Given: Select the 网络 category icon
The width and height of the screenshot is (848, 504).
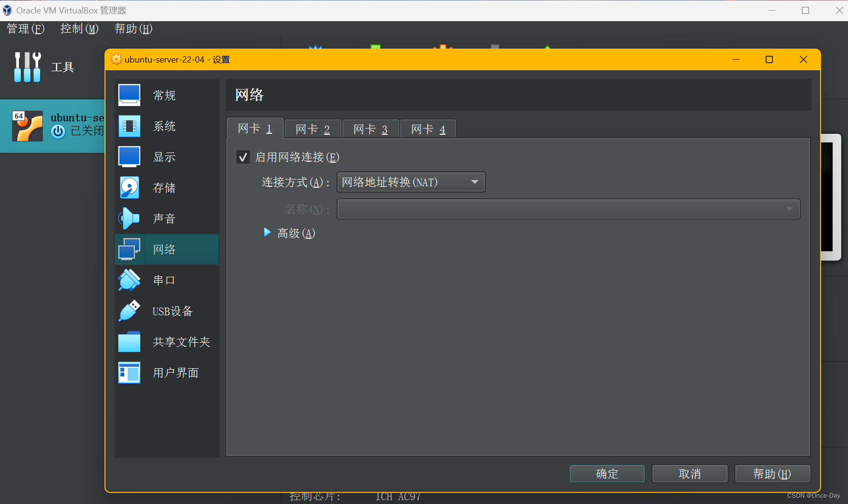Looking at the screenshot, I should 129,249.
